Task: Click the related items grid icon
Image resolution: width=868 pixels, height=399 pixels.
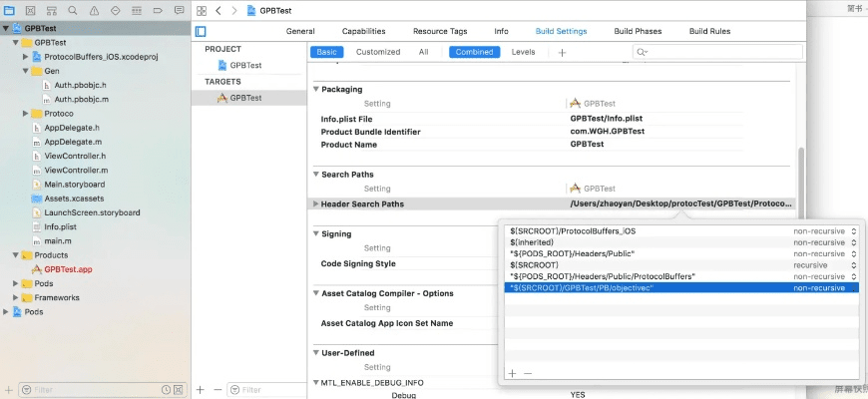Action: point(200,9)
